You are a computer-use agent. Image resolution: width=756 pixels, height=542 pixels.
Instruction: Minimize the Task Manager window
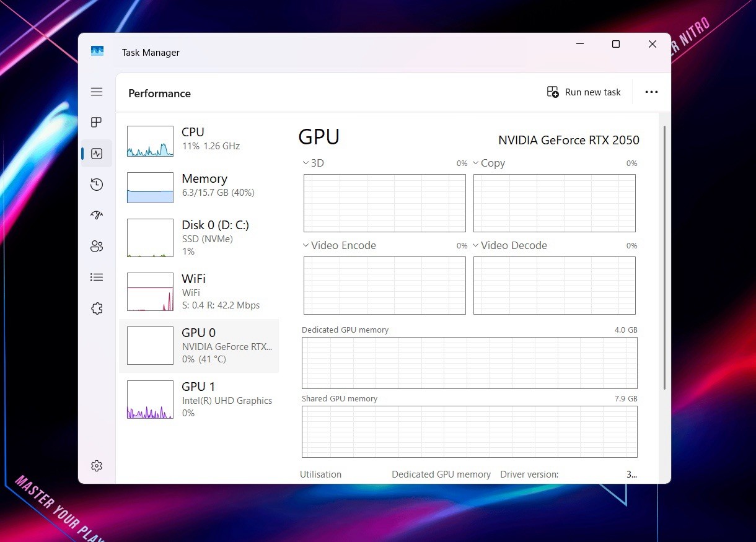(x=580, y=44)
